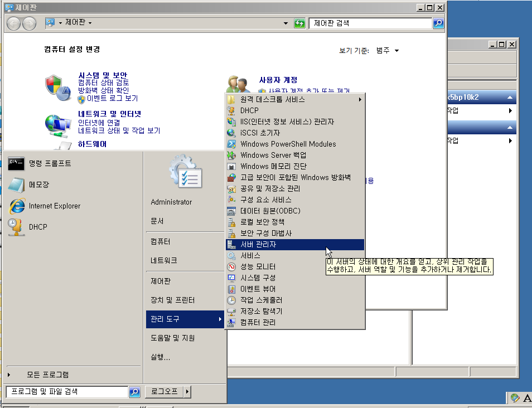
Task: Click the 로그오프 button
Action: pos(164,392)
